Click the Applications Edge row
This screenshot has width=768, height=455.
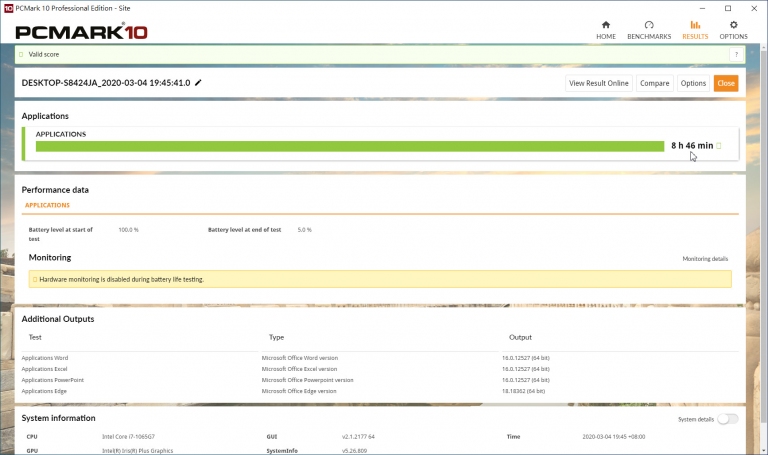click(x=380, y=391)
